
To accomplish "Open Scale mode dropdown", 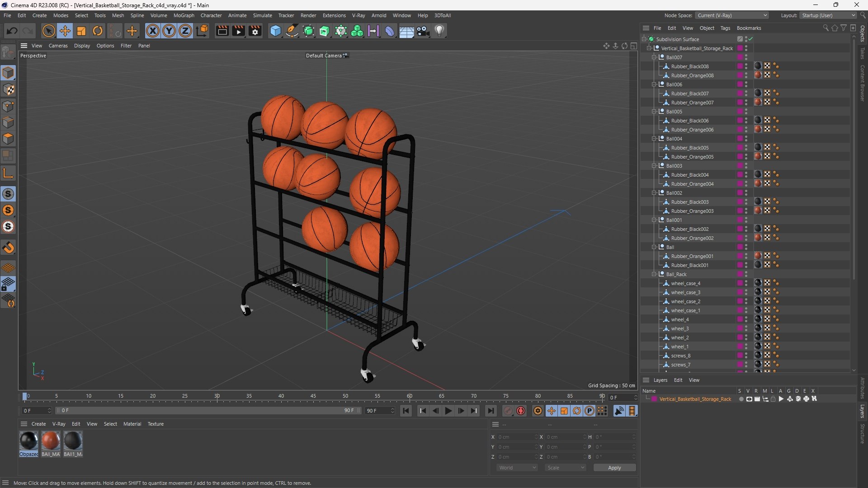I will click(565, 468).
